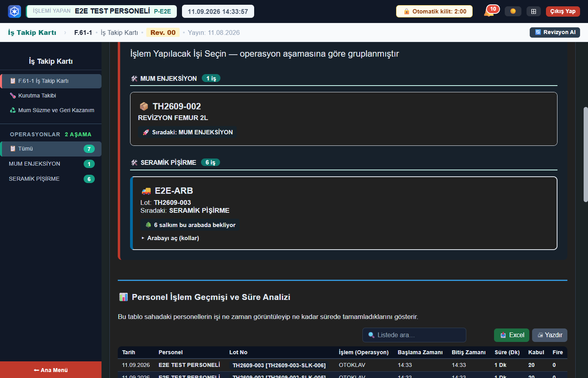Click the İŞLEMİ YAPAN personnel badge
Image resolution: width=588 pixels, height=378 pixels.
click(102, 11)
